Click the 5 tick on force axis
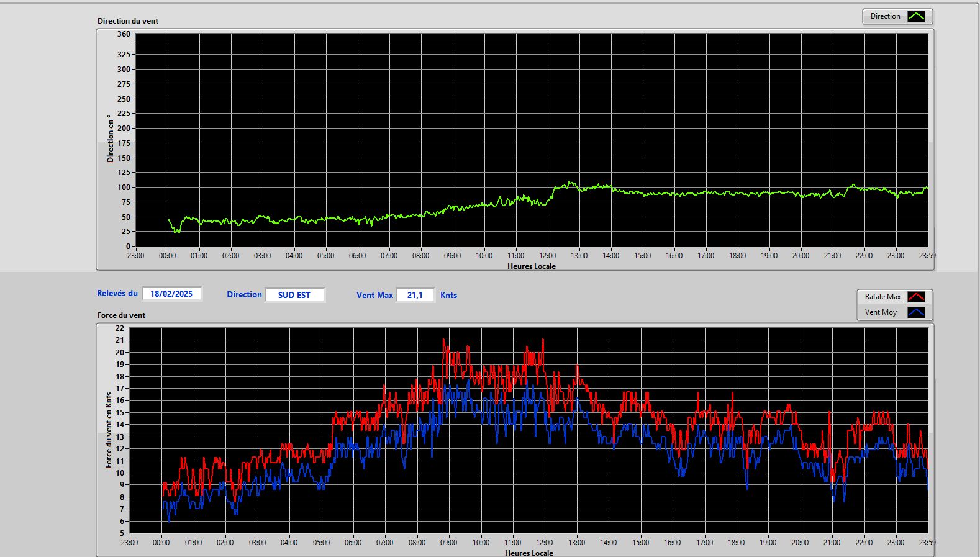This screenshot has height=557, width=980. click(122, 533)
